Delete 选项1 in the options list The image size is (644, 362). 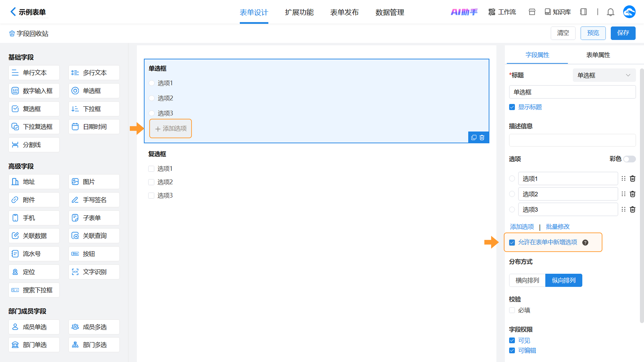click(x=632, y=178)
